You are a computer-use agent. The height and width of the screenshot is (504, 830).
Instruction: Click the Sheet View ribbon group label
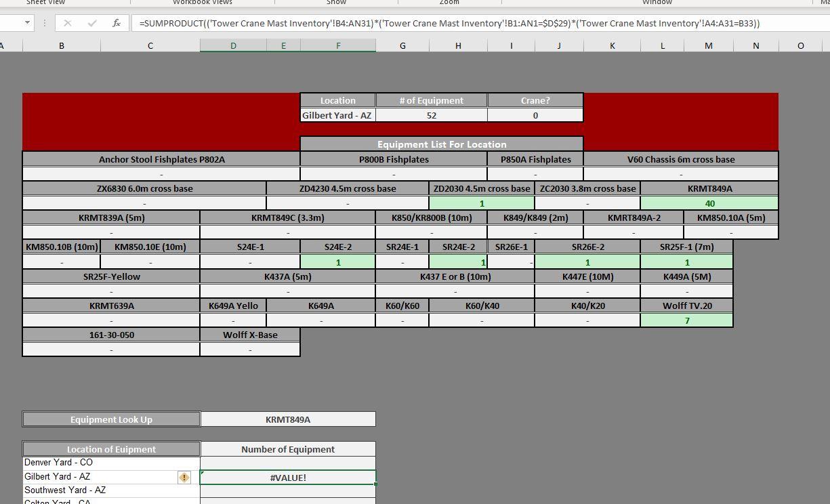(45, 3)
